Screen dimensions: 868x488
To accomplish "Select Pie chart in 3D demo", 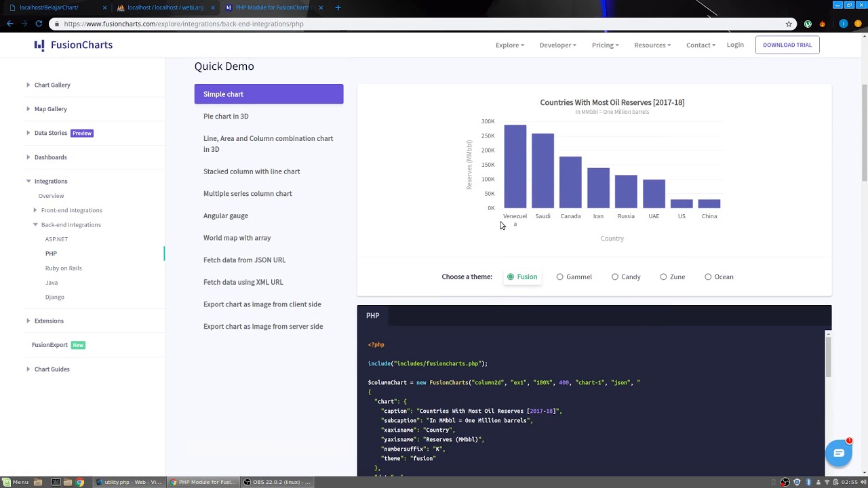I will pos(226,116).
